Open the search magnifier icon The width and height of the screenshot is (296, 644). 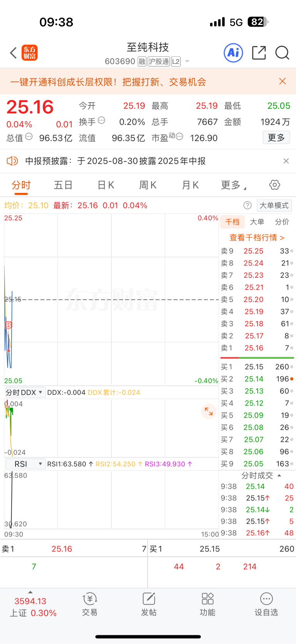282,53
